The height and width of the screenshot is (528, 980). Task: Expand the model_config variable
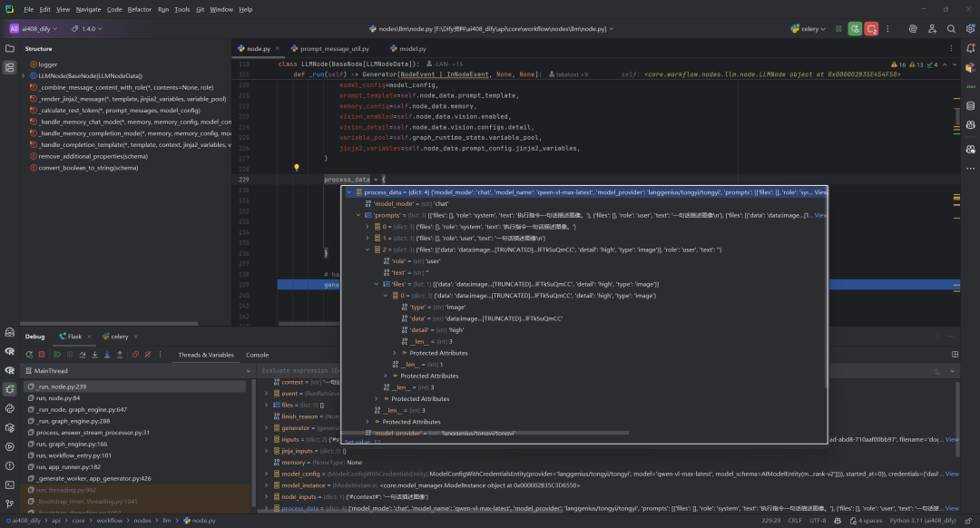point(267,474)
